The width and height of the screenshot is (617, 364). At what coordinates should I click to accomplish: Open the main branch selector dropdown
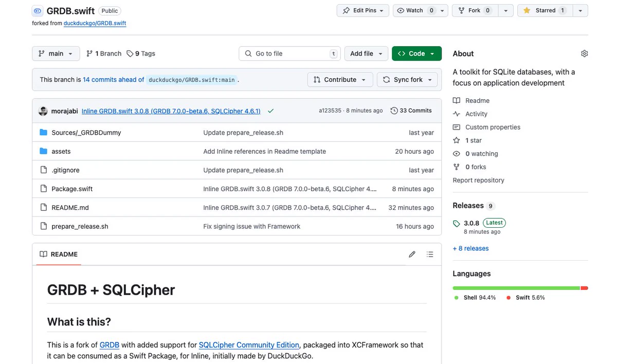[56, 53]
